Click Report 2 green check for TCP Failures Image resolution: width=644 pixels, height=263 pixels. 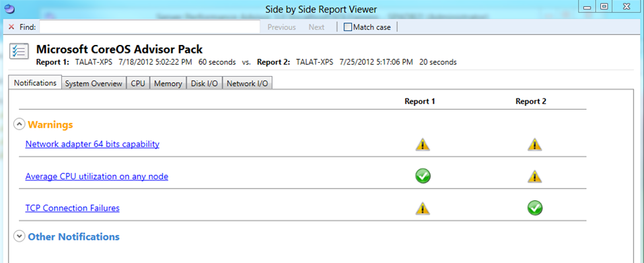pos(535,208)
